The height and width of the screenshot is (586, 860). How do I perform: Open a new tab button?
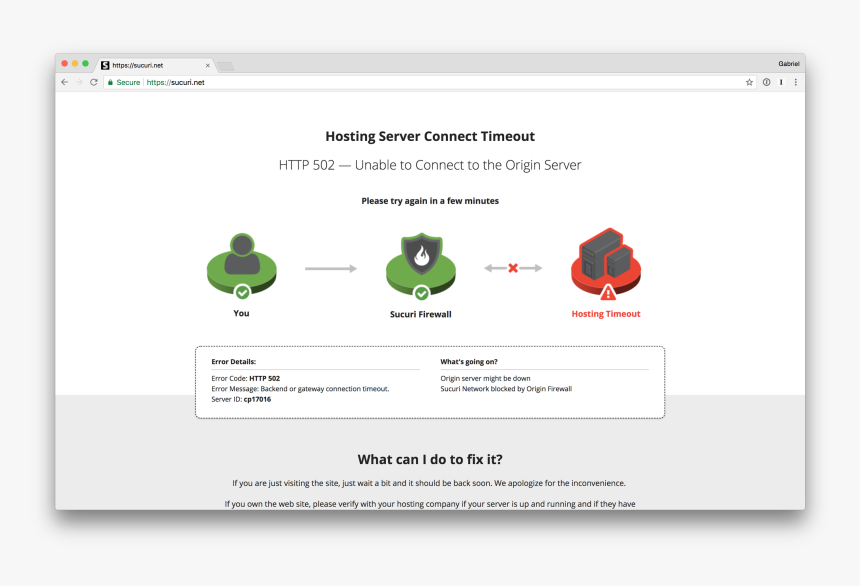point(225,66)
